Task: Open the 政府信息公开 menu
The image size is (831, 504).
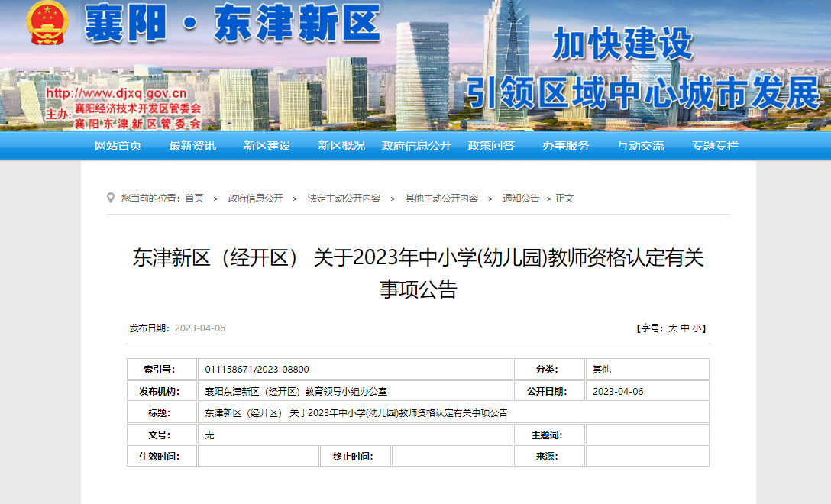Action: 416,146
